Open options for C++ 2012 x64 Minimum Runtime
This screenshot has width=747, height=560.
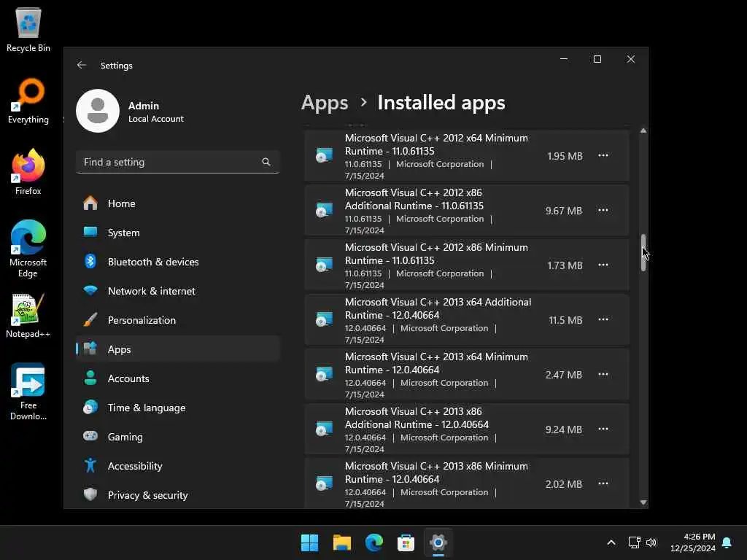click(603, 156)
